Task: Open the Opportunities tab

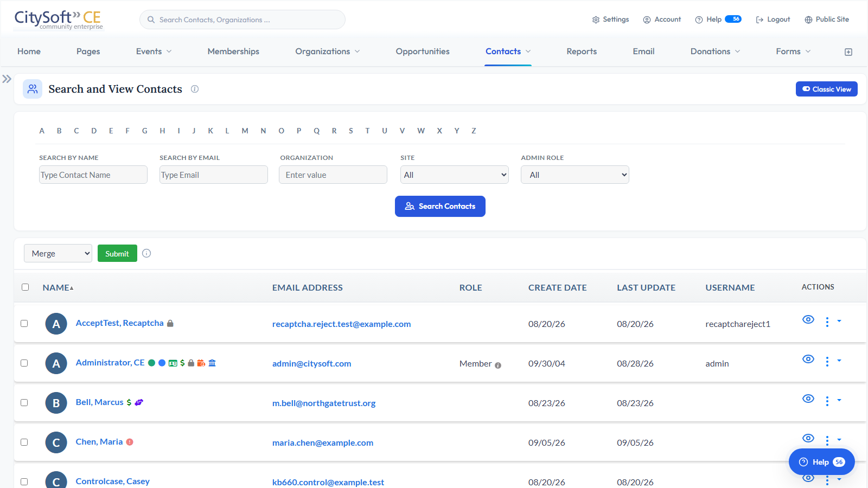Action: [423, 52]
